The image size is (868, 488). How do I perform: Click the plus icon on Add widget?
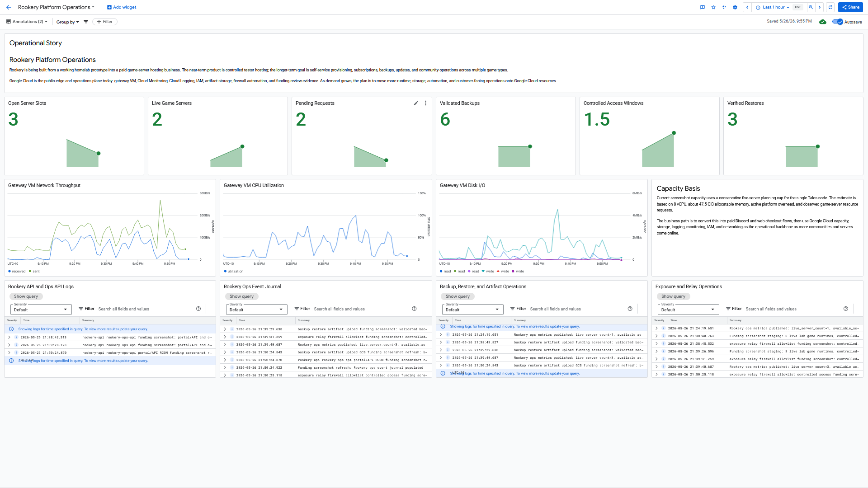[x=109, y=7]
